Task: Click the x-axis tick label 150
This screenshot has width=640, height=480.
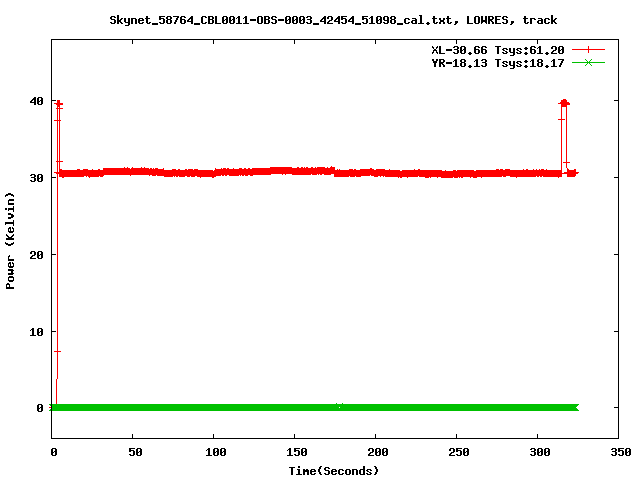Action: 296,452
